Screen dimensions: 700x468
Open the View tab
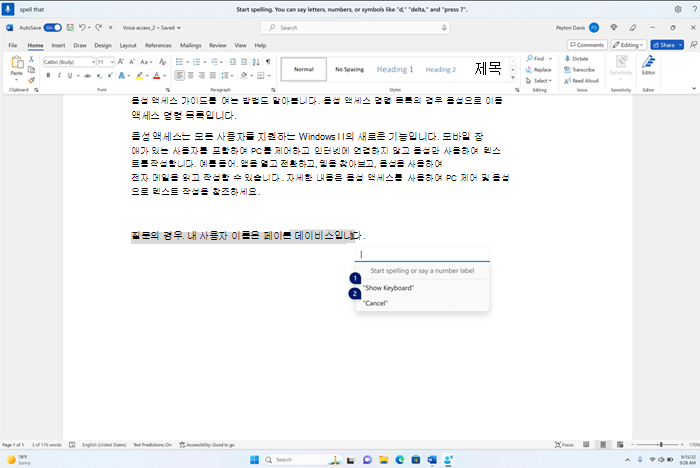240,46
